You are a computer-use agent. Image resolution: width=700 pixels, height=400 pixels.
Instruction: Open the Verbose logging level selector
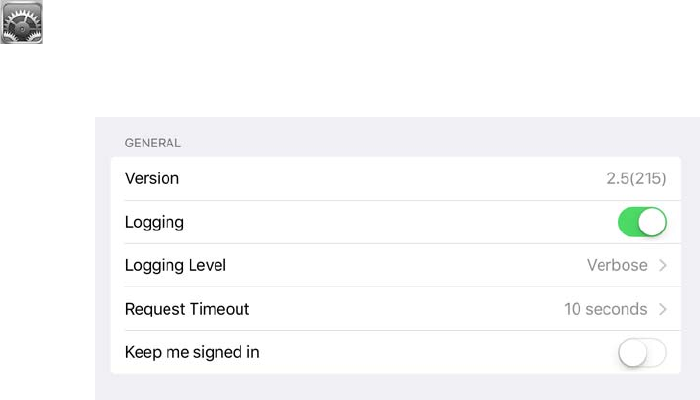(616, 266)
